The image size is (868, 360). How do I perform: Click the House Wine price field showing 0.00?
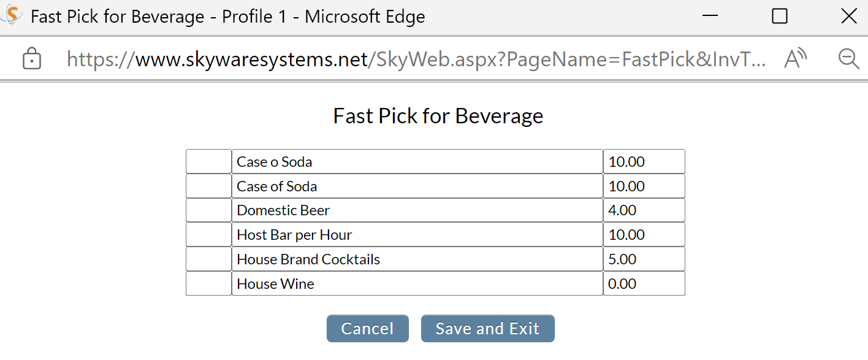[644, 283]
